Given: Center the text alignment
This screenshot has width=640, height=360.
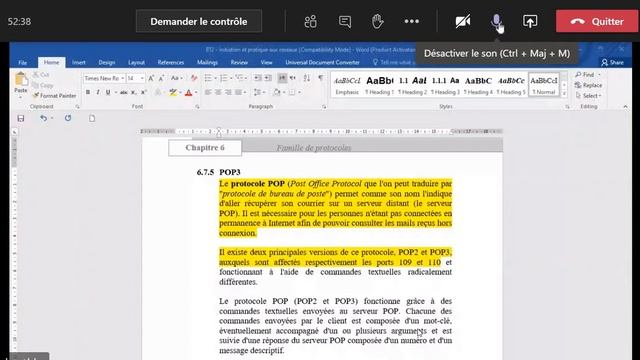Looking at the screenshot, I should click(x=218, y=93).
